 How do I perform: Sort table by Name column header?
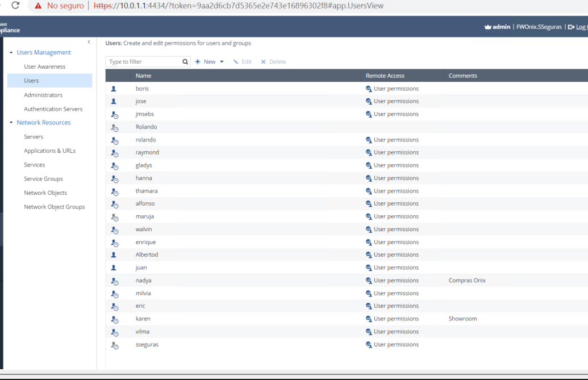click(144, 76)
